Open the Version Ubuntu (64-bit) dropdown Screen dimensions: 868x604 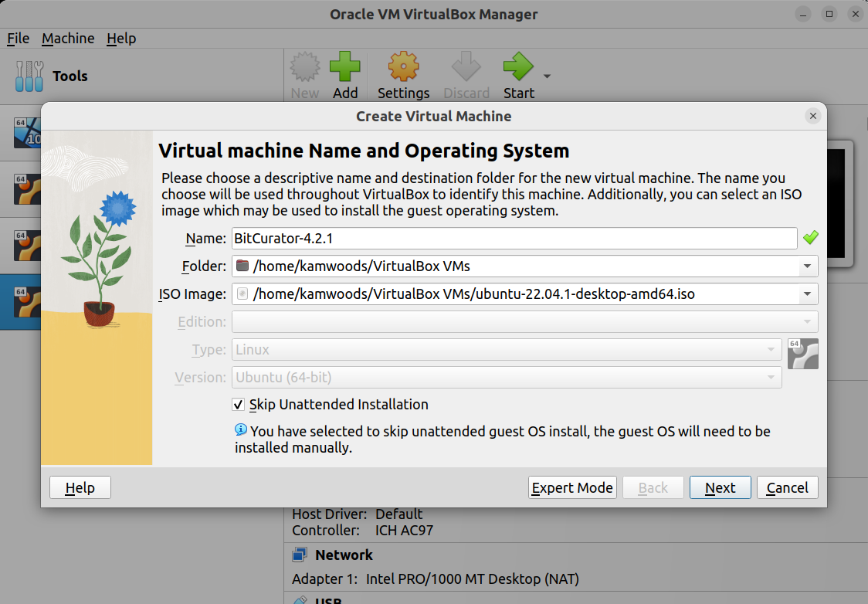click(x=507, y=377)
